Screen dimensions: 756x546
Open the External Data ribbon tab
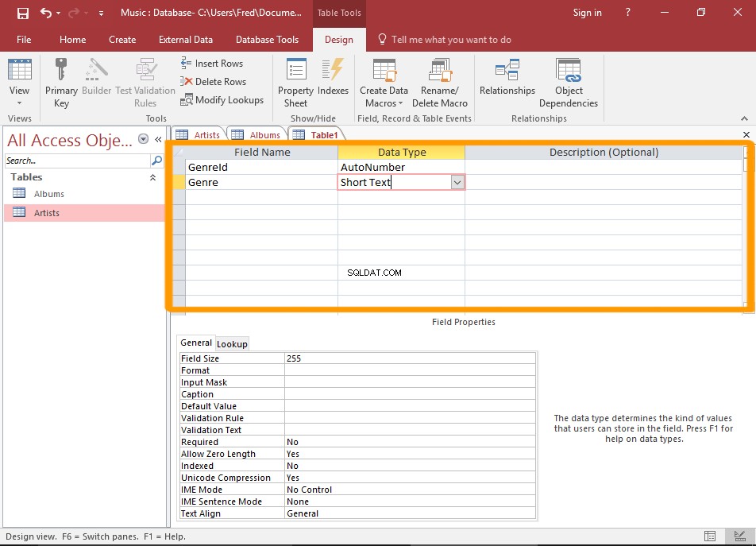click(186, 40)
